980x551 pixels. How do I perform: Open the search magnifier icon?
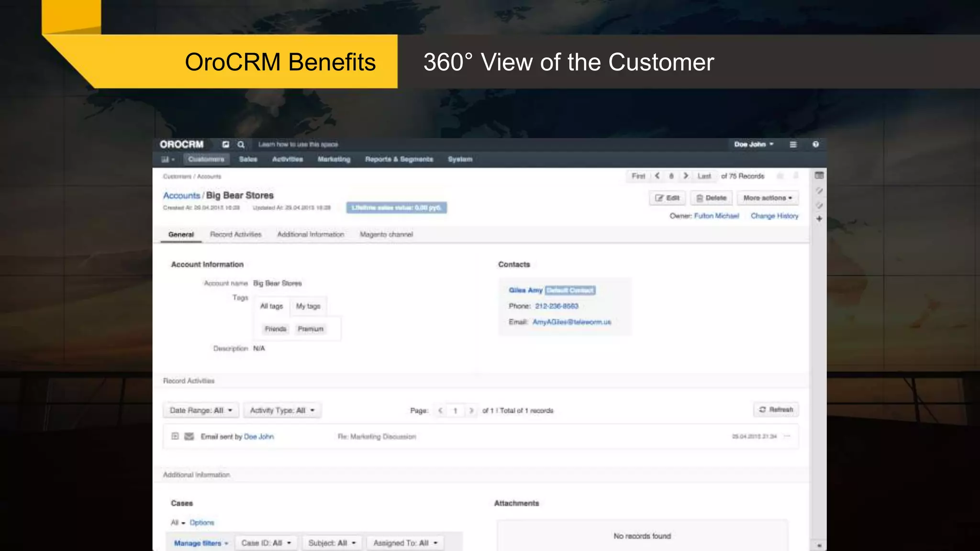(241, 144)
